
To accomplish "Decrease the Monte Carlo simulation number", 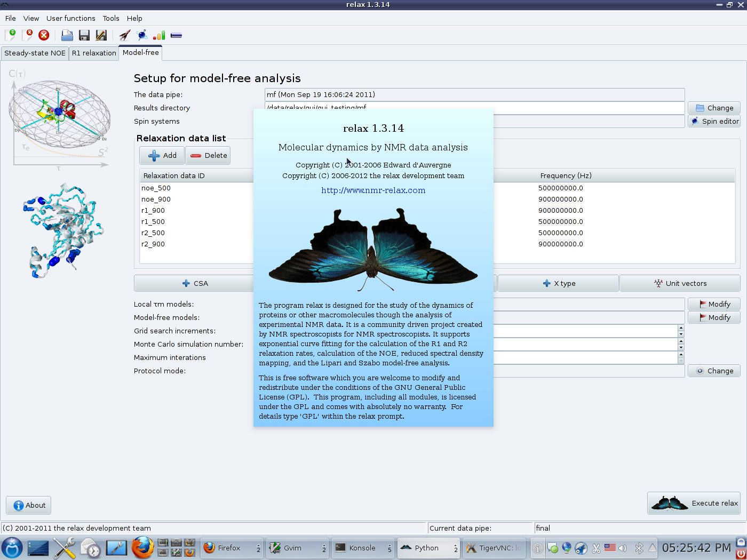I will [x=681, y=348].
